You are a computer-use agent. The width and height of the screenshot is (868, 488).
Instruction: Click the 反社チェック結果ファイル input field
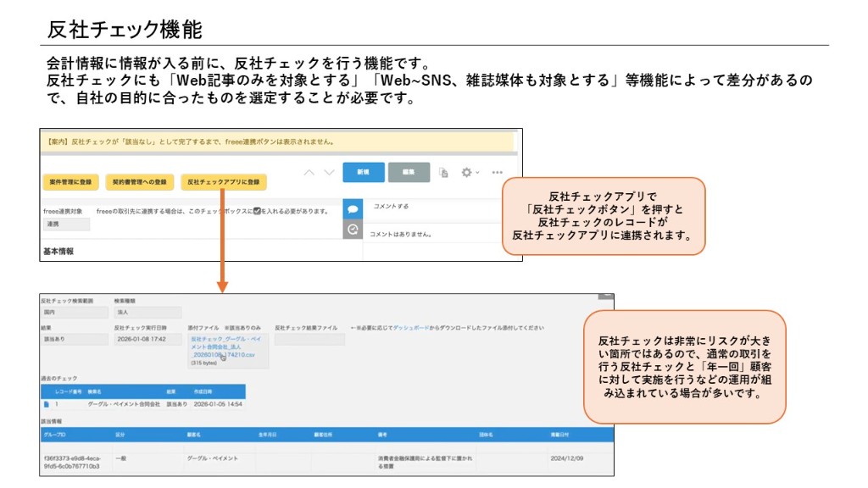[311, 339]
